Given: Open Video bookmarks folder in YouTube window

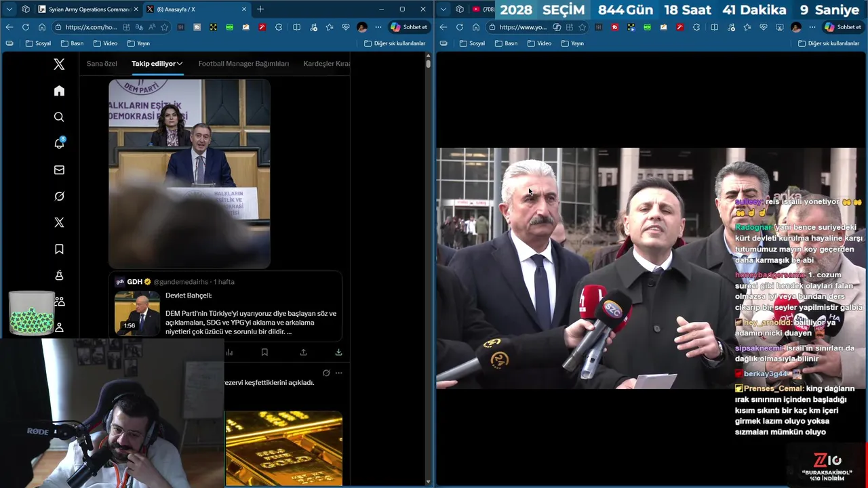Looking at the screenshot, I should tap(539, 43).
